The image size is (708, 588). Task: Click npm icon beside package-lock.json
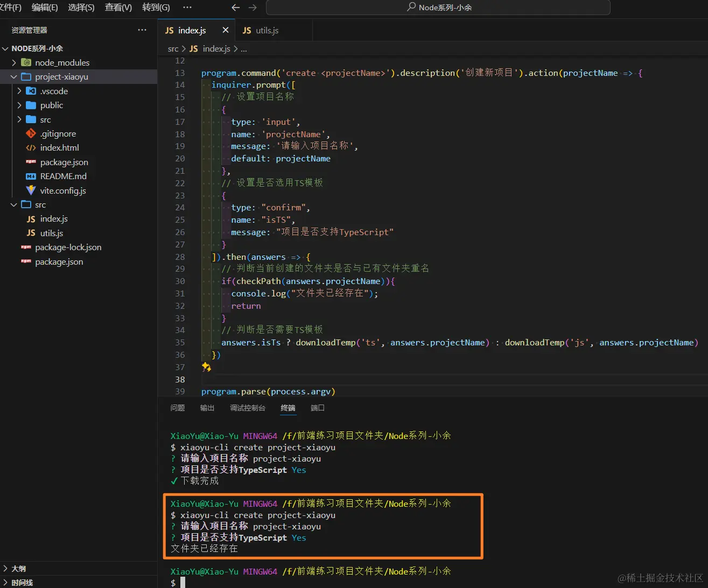(26, 247)
